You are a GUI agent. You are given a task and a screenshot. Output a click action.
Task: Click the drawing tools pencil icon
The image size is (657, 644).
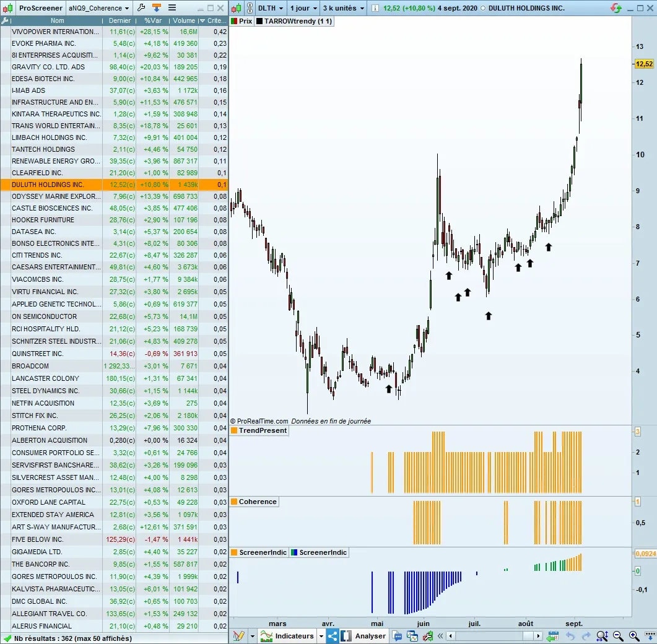(x=239, y=636)
